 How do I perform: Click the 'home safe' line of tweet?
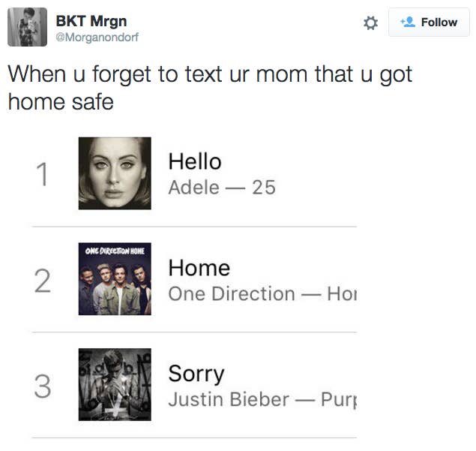[x=61, y=101]
